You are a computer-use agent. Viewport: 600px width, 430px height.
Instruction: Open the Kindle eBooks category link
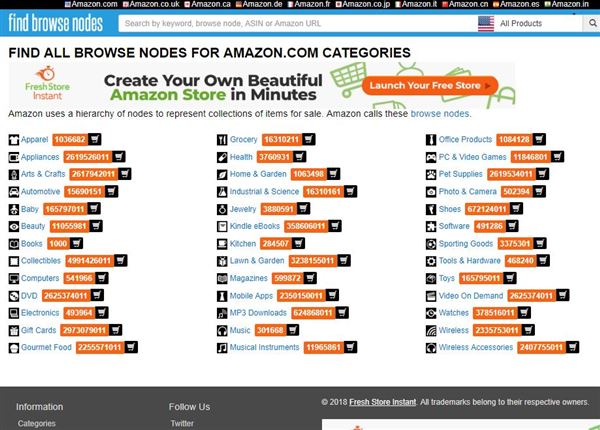[x=254, y=226]
